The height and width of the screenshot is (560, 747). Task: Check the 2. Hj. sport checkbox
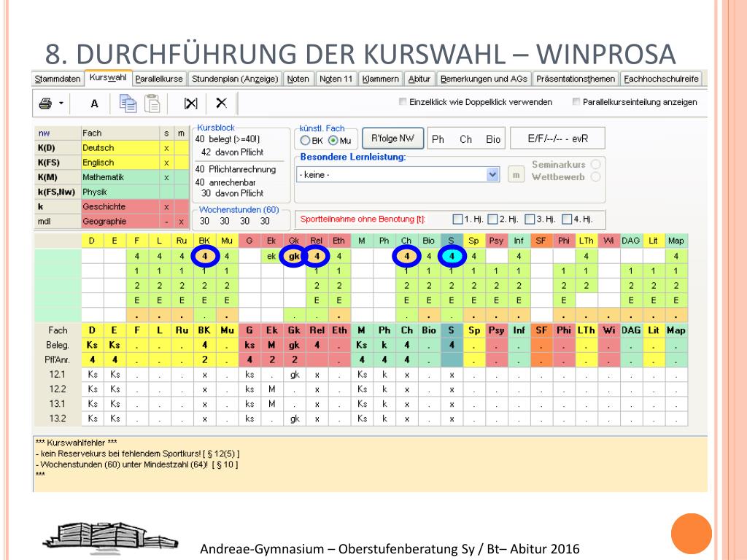[493, 219]
